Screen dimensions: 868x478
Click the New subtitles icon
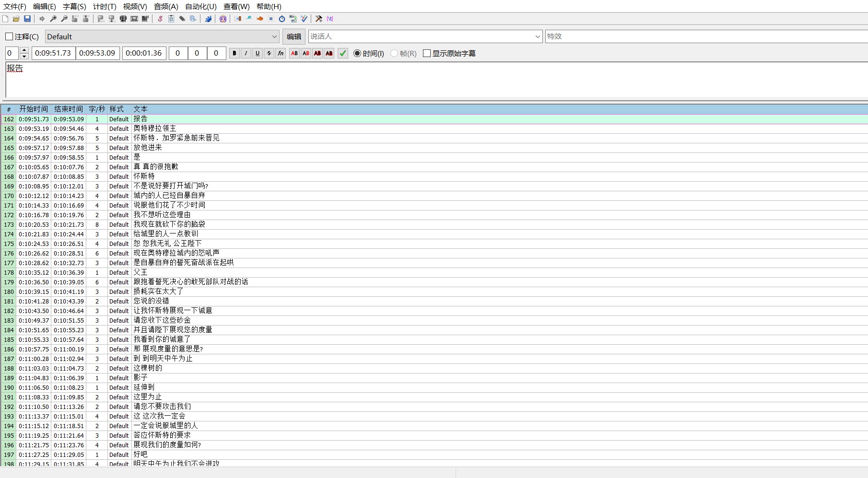pyautogui.click(x=5, y=19)
